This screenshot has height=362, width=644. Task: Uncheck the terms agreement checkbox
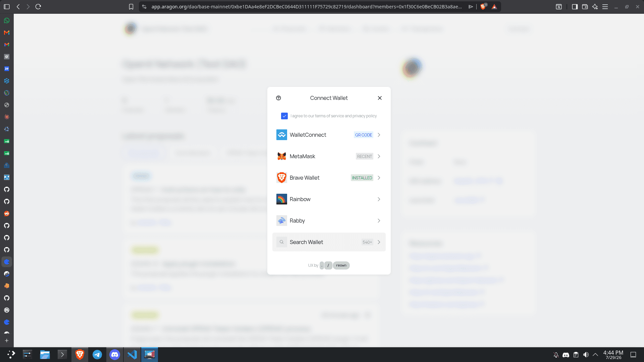(284, 116)
